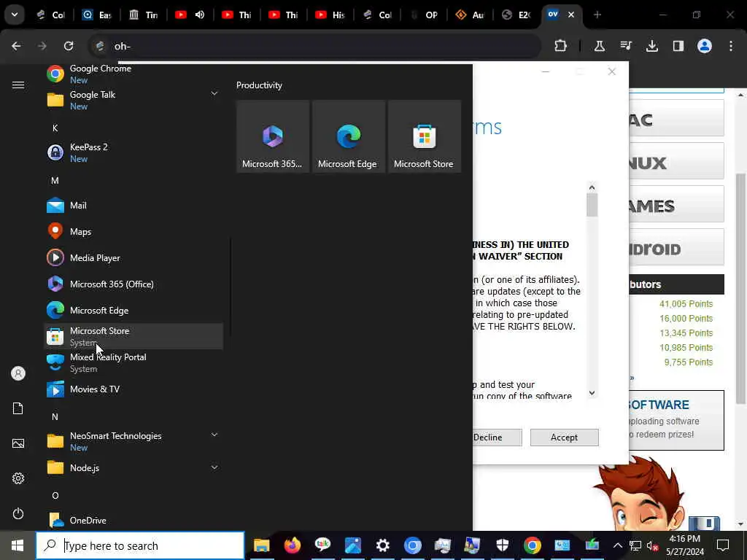747x560 pixels.
Task: Open the user account icon in Start sidebar
Action: 18,373
